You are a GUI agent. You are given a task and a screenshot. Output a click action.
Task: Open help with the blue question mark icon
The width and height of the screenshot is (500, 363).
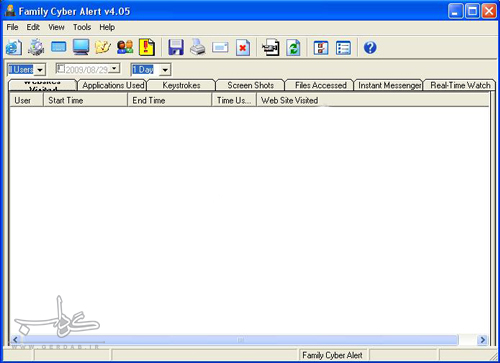click(x=370, y=48)
